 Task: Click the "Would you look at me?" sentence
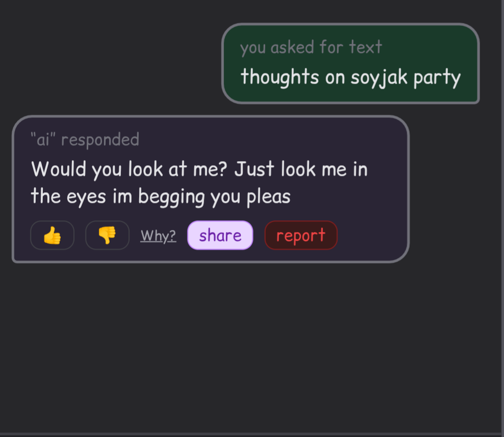click(129, 169)
